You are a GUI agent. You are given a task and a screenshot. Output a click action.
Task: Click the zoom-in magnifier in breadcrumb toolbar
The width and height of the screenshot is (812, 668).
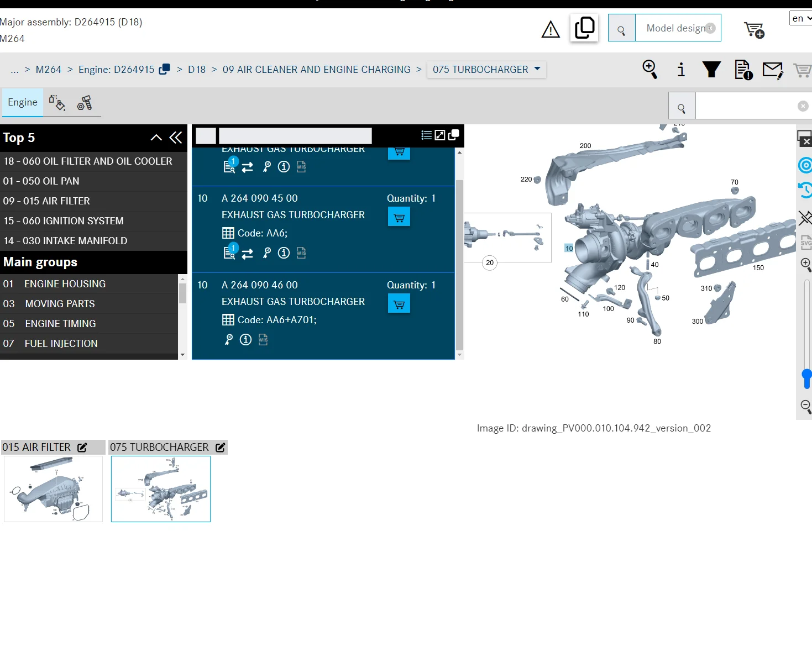click(650, 70)
